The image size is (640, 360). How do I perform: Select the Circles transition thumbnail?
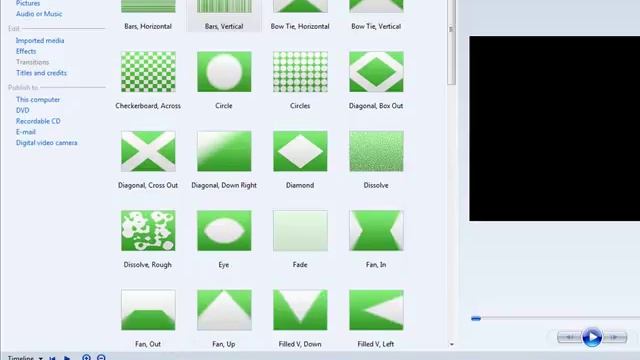[x=300, y=72]
